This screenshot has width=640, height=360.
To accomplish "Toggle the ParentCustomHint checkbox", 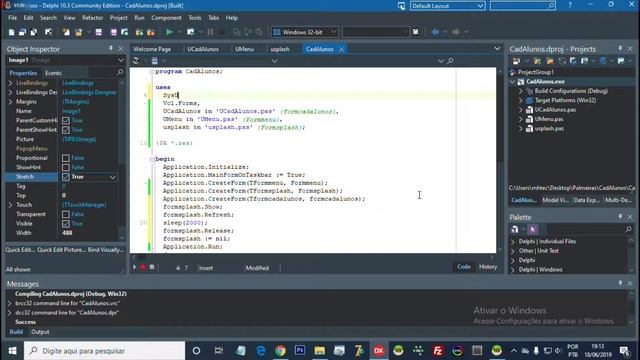I will (66, 120).
